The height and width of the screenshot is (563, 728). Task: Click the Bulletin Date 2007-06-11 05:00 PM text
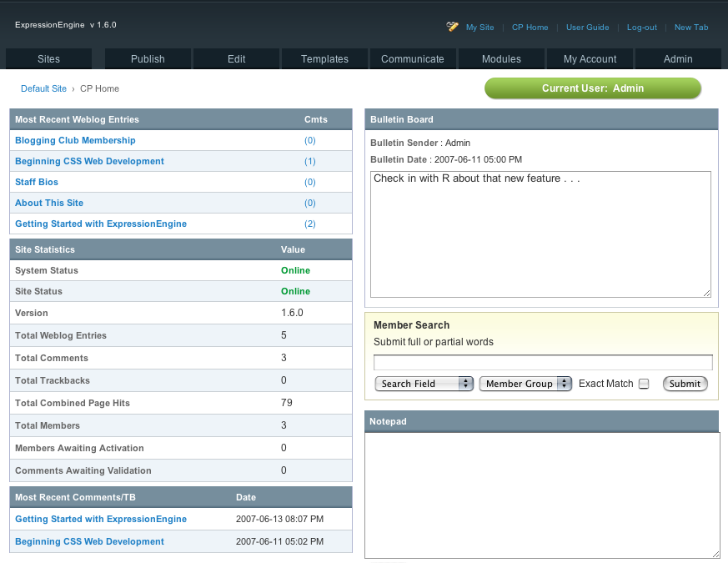pyautogui.click(x=446, y=160)
